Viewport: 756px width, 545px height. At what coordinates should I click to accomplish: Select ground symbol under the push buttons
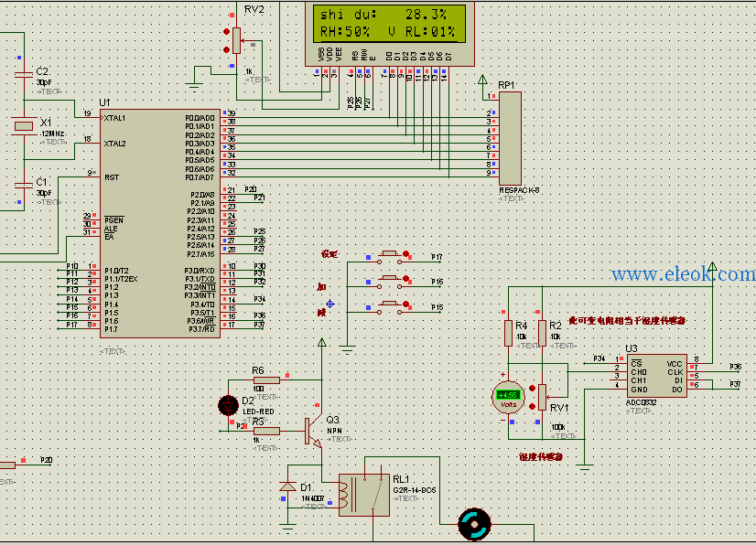tap(347, 349)
